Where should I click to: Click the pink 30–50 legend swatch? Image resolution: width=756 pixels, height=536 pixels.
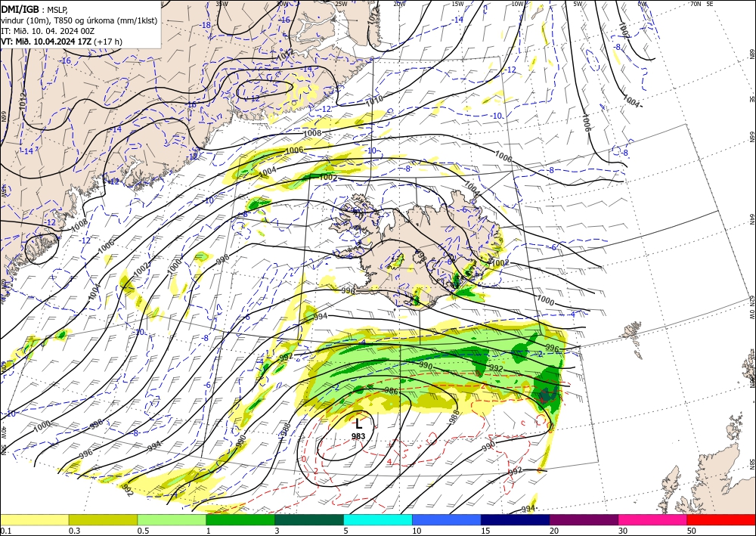(x=653, y=519)
